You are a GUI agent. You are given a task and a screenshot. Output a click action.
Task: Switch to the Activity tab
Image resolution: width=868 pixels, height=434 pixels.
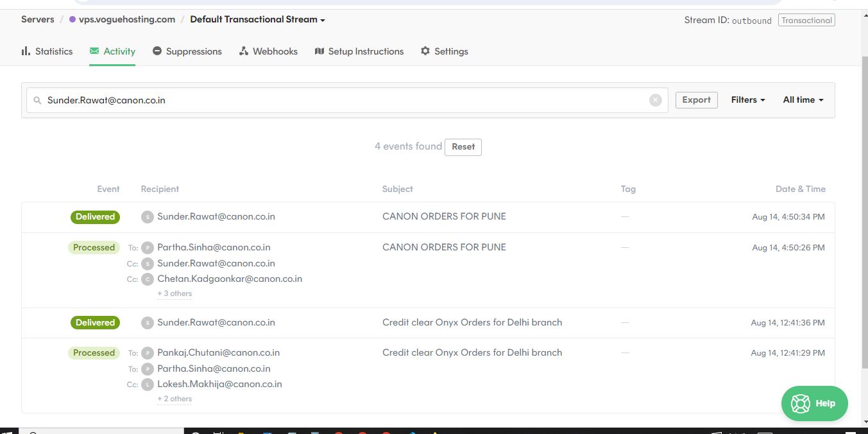pyautogui.click(x=112, y=51)
